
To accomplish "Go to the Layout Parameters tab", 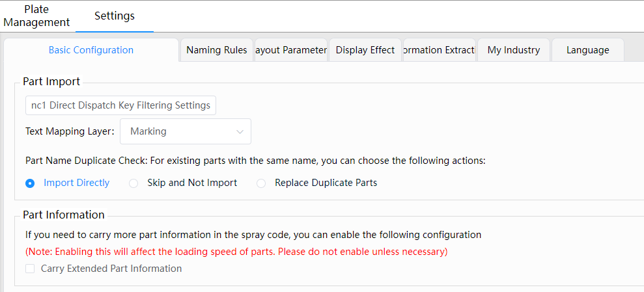I will [291, 50].
